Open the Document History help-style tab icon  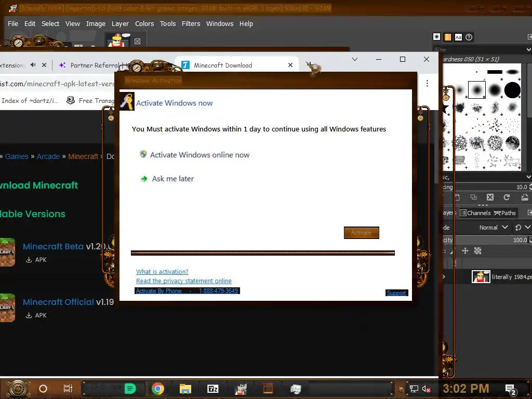469,37
